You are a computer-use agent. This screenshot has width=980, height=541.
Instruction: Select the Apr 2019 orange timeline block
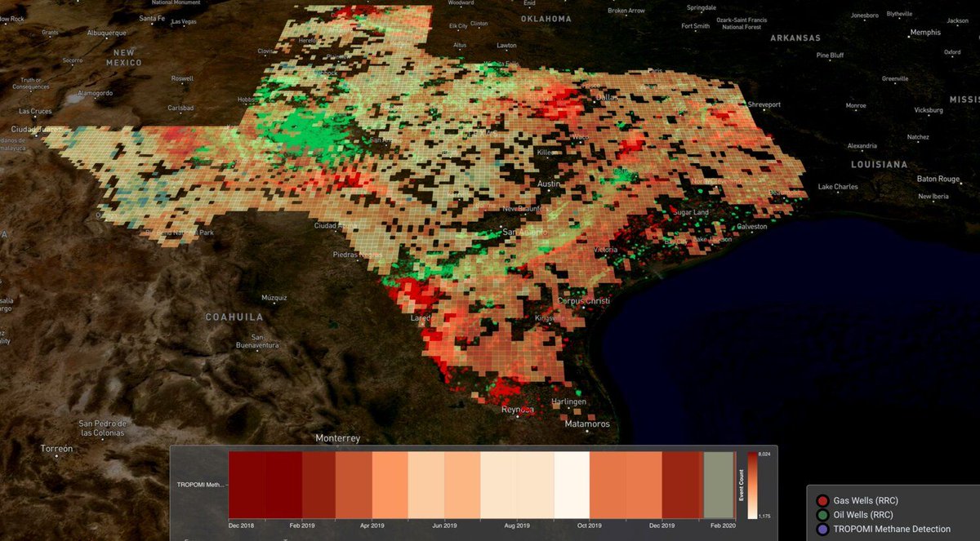click(x=390, y=486)
